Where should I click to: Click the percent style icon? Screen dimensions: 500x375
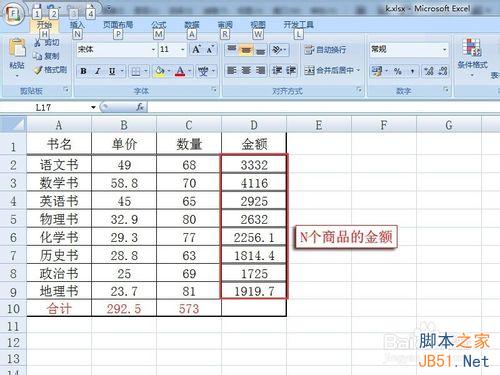(398, 71)
